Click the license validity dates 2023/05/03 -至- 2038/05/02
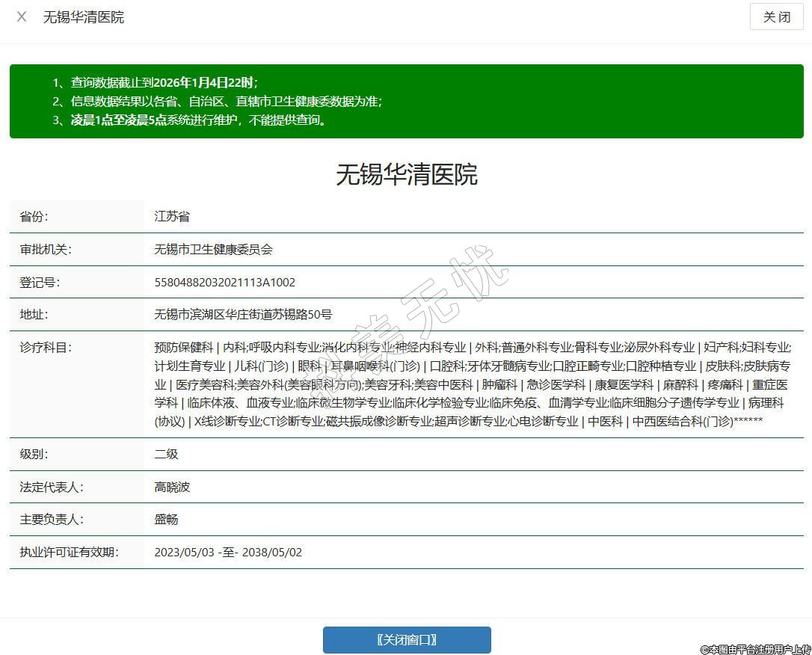The height and width of the screenshot is (655, 812). (228, 553)
